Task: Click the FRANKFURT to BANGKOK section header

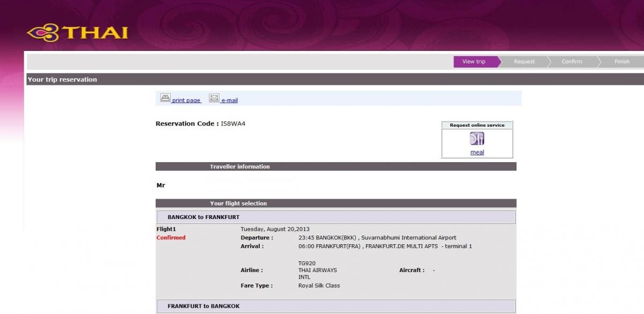Action: 203,306
